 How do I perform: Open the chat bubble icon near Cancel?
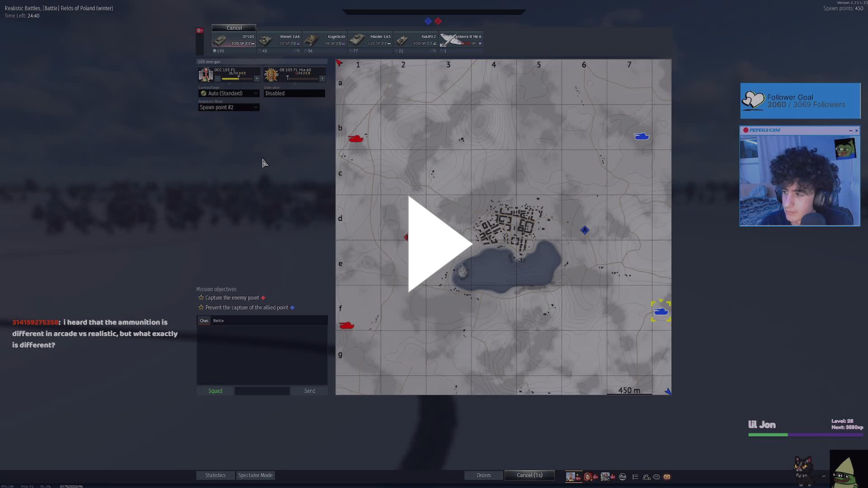(656, 477)
